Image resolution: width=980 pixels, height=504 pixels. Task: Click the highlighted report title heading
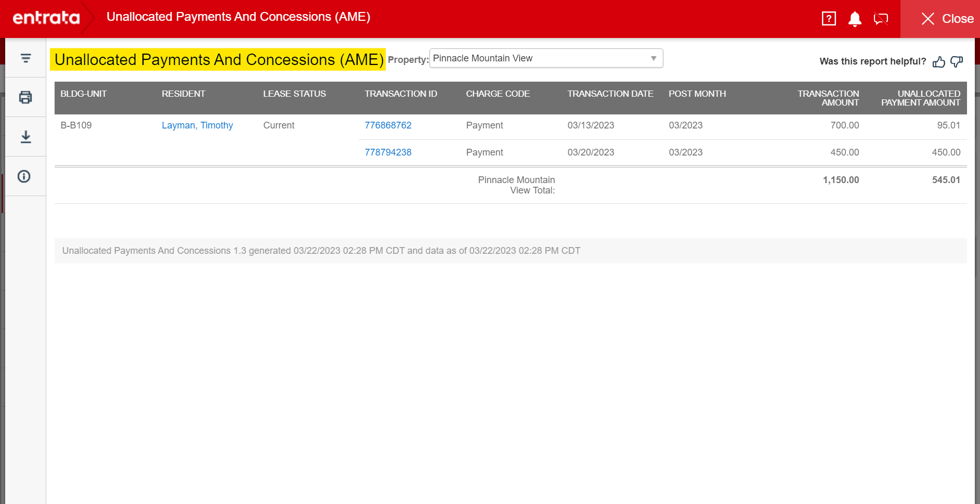pyautogui.click(x=218, y=60)
